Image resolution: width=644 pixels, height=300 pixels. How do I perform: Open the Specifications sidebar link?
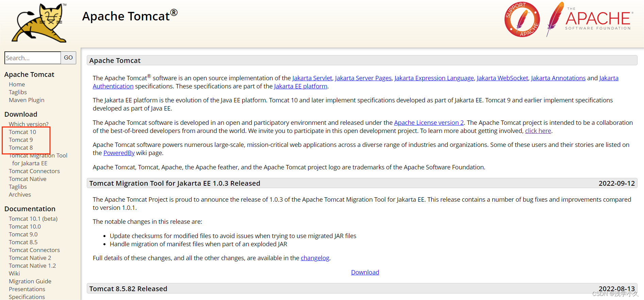[x=27, y=297]
